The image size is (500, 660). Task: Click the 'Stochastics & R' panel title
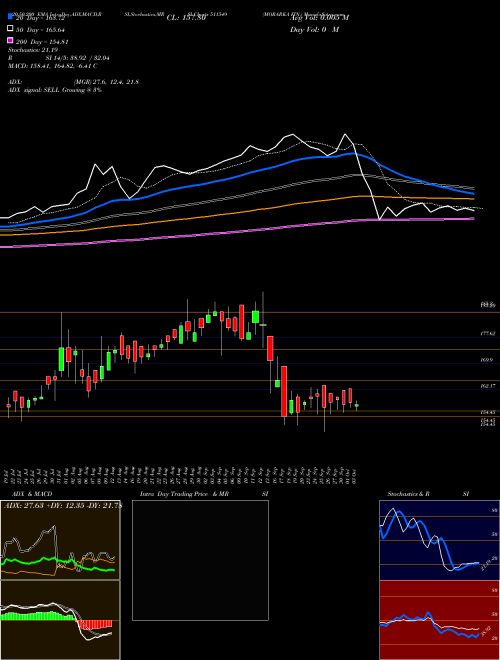(x=408, y=494)
